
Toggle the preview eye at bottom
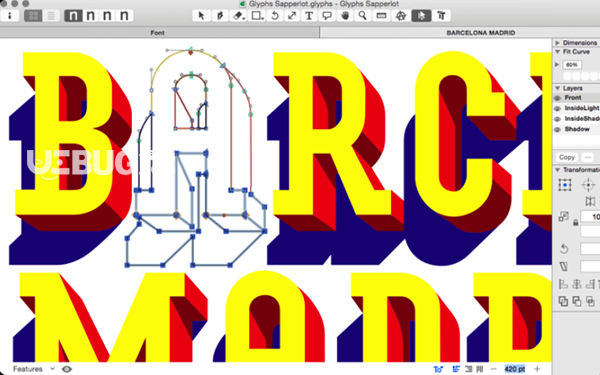coord(67,369)
